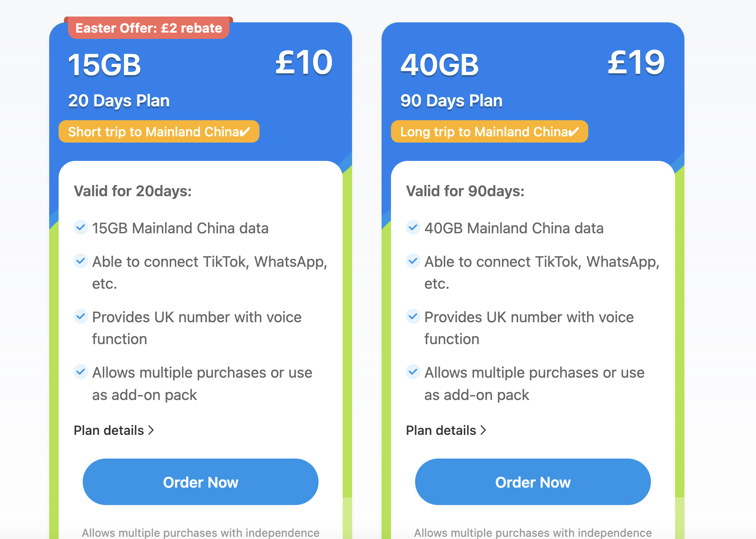Click the 90 Days Plan heading

point(451,101)
